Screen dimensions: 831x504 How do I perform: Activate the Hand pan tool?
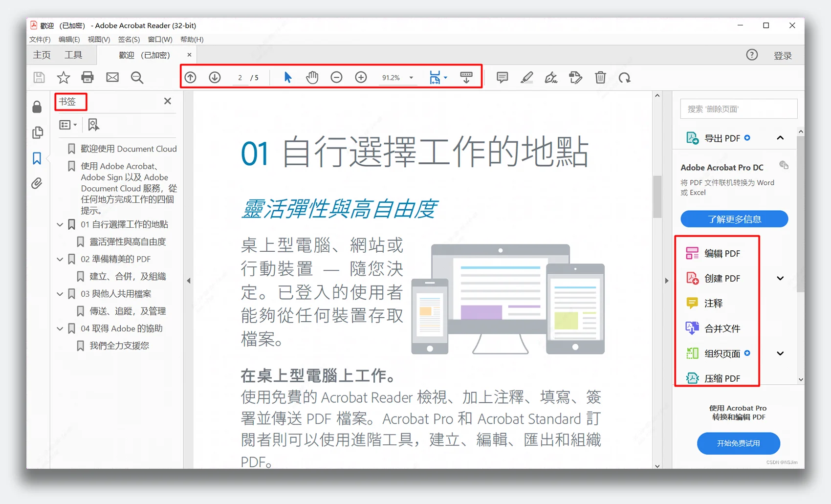pyautogui.click(x=312, y=77)
